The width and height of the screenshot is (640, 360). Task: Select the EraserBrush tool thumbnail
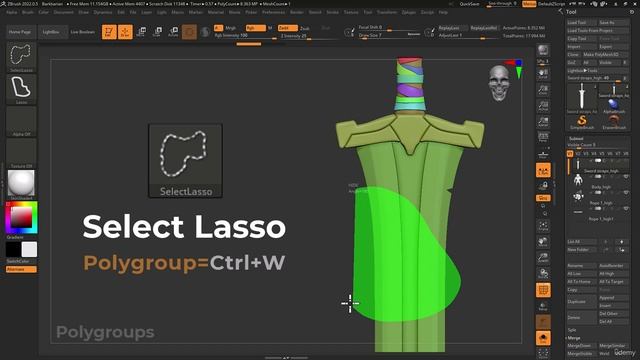click(x=614, y=122)
